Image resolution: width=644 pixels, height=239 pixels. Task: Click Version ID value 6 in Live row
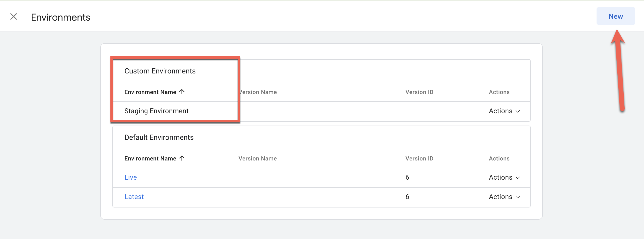point(407,177)
